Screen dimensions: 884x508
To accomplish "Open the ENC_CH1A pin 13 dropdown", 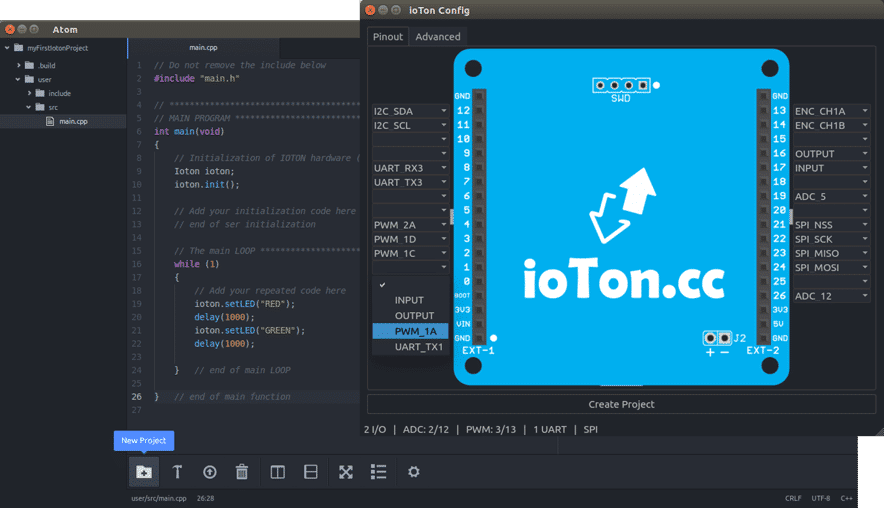I will pos(832,111).
